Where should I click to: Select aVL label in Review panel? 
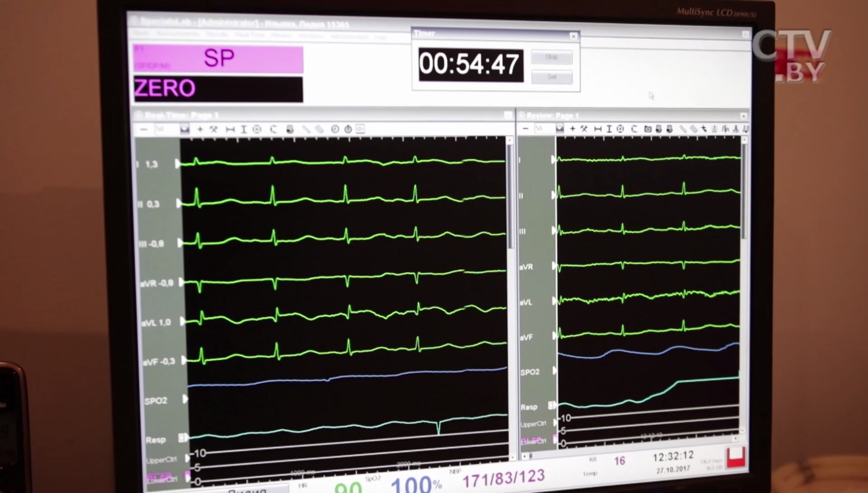[x=526, y=302]
